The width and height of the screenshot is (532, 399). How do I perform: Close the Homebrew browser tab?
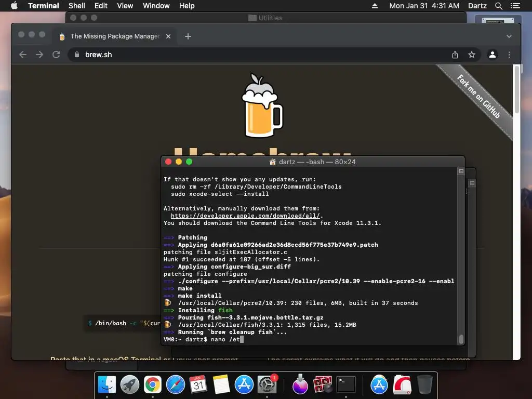pos(168,36)
